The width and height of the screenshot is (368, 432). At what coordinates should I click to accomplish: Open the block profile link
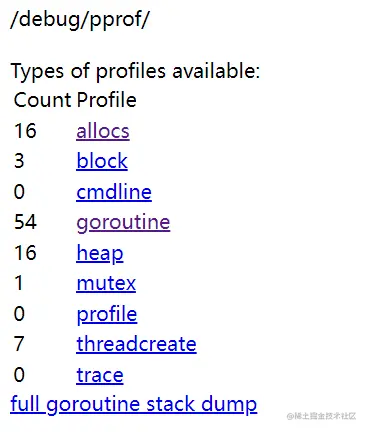[102, 161]
